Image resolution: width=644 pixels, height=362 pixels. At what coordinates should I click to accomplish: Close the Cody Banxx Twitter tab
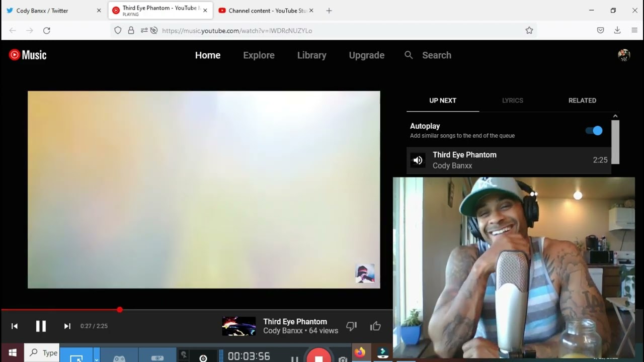(99, 11)
